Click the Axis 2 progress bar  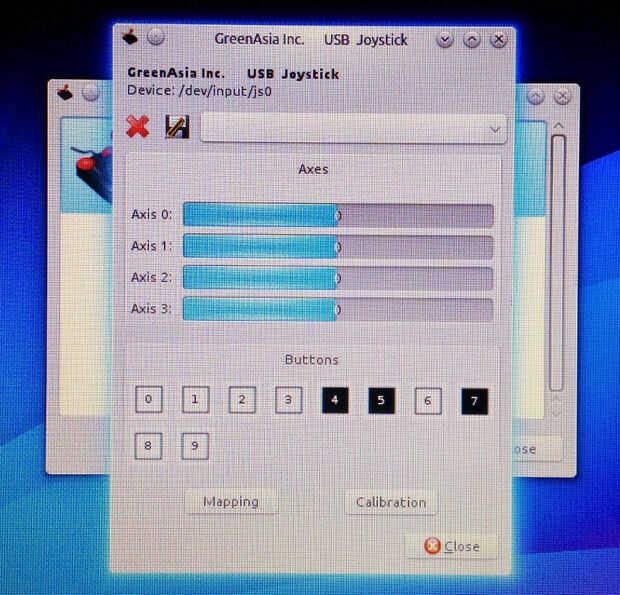click(x=338, y=278)
